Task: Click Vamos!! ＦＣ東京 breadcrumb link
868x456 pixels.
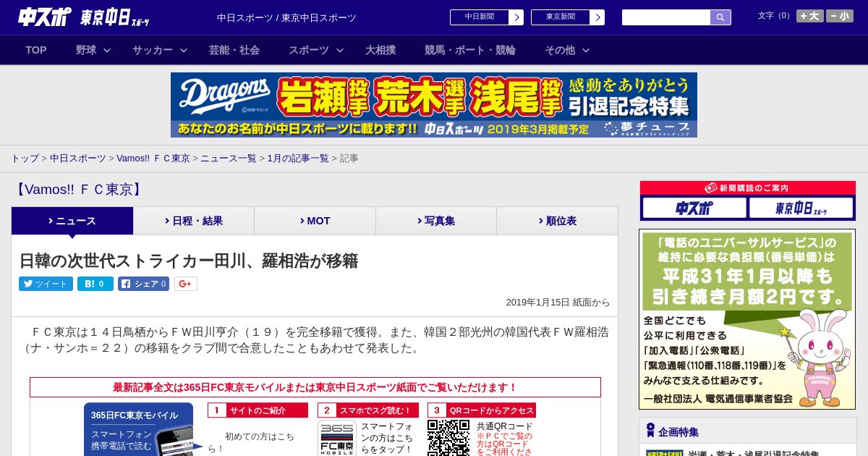Action: [x=153, y=158]
